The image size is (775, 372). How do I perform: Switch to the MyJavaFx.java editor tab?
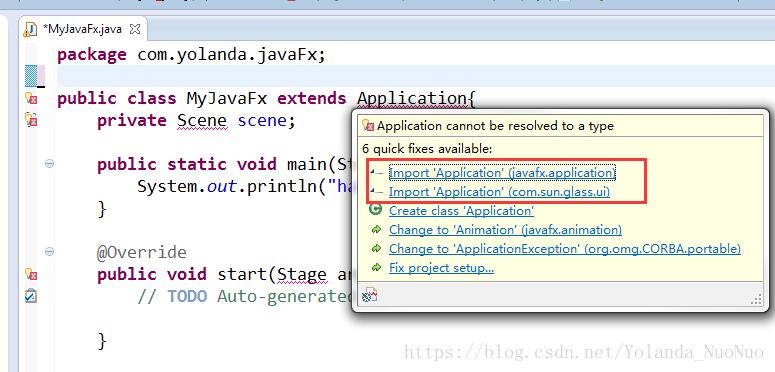click(82, 29)
